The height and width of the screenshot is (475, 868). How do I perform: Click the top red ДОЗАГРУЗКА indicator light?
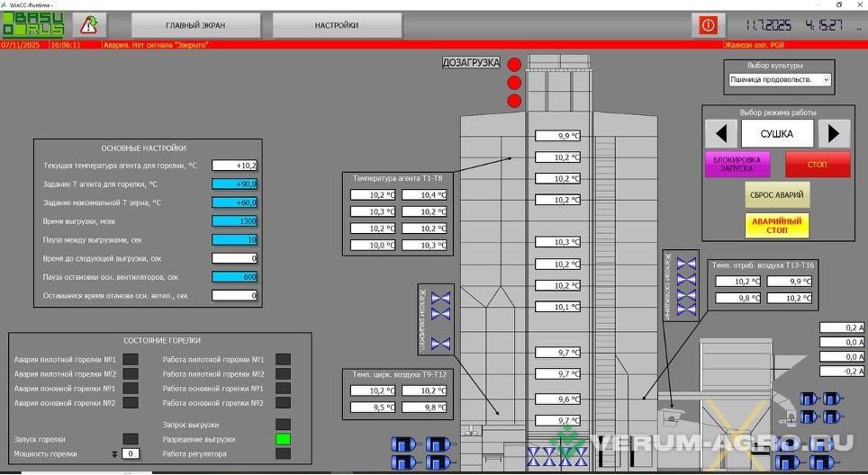514,65
